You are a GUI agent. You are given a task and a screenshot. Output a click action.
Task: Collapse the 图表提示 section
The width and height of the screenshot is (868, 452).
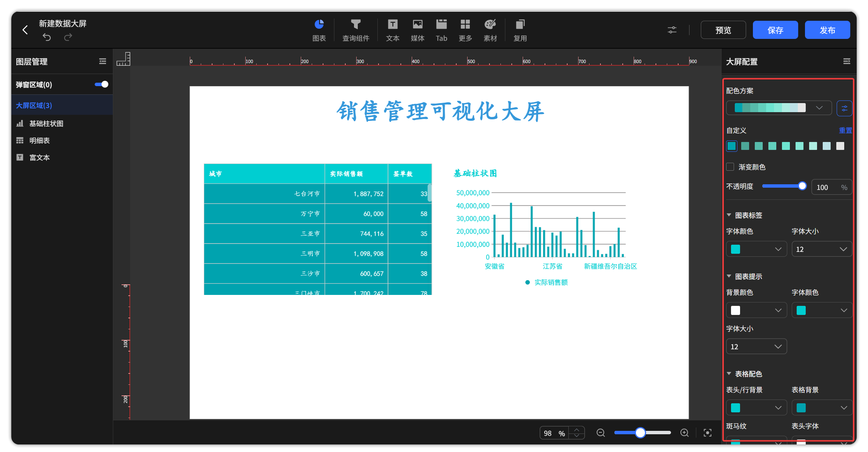click(x=729, y=276)
